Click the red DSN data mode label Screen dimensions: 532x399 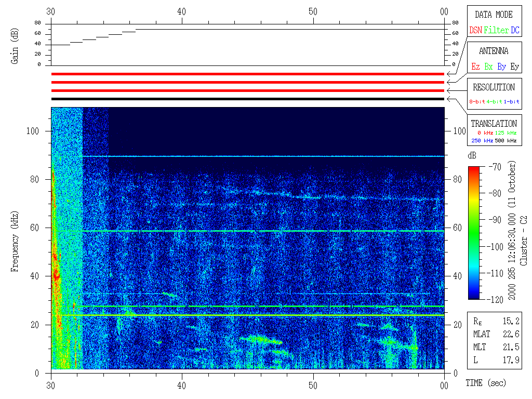pyautogui.click(x=475, y=30)
